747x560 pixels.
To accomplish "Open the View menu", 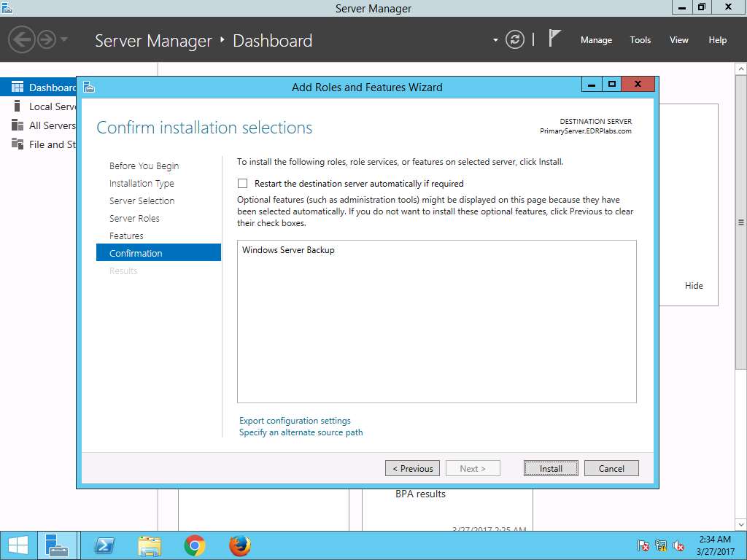I will [x=679, y=40].
